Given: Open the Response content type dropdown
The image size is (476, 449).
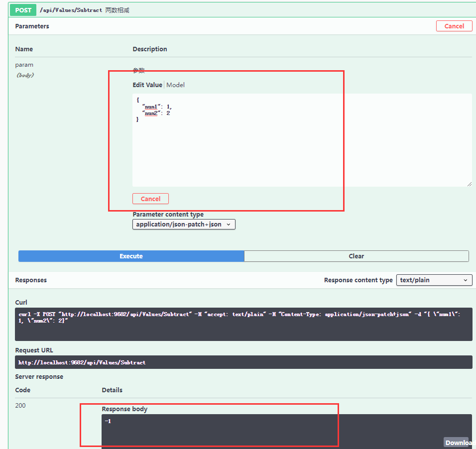Looking at the screenshot, I should point(434,280).
